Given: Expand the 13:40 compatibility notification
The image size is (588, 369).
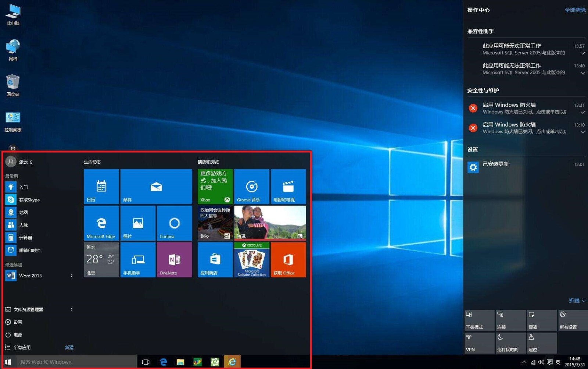Looking at the screenshot, I should pos(582,73).
